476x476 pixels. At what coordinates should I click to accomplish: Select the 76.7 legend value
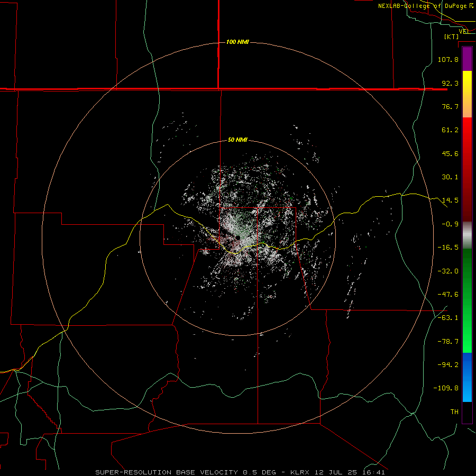coord(450,106)
